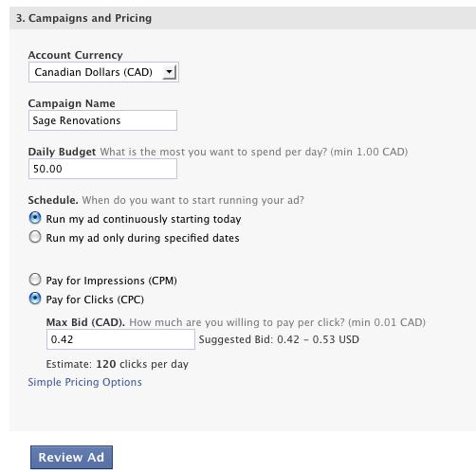The image size is (476, 472).
Task: Click the Daily Budget label
Action: [62, 152]
